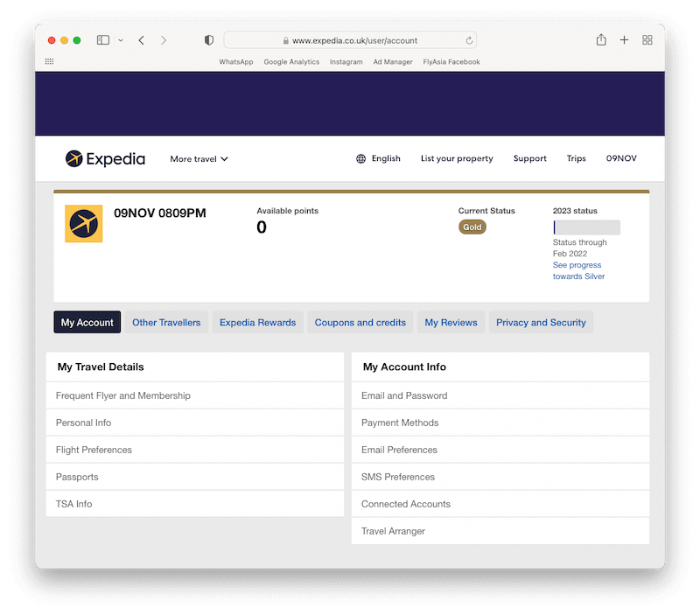Open List your property
Image resolution: width=700 pixels, height=615 pixels.
(457, 158)
